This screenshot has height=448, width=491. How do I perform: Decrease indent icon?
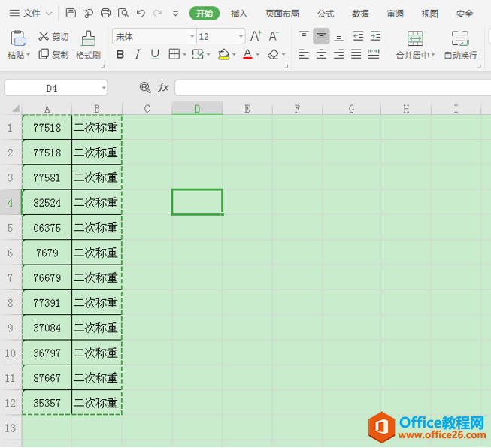tap(358, 36)
